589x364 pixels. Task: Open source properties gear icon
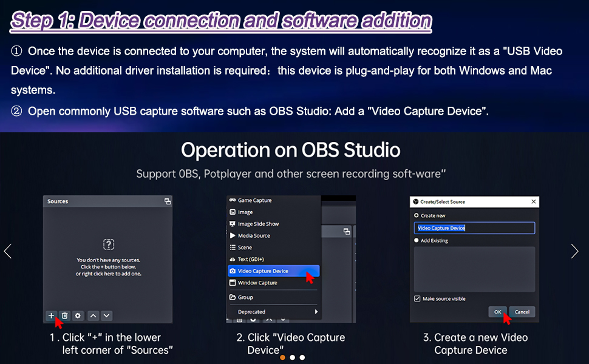coord(78,315)
